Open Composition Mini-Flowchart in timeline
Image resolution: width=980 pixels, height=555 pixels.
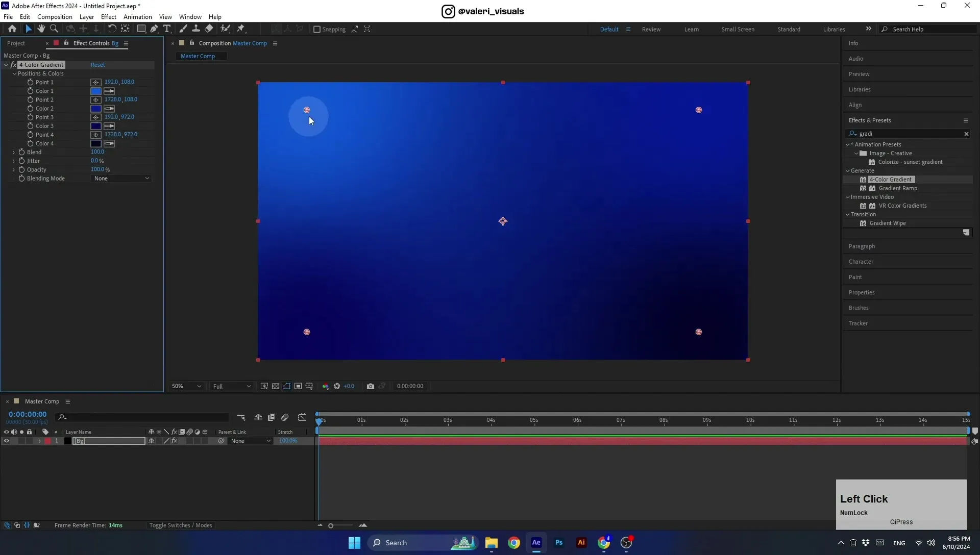(x=241, y=417)
